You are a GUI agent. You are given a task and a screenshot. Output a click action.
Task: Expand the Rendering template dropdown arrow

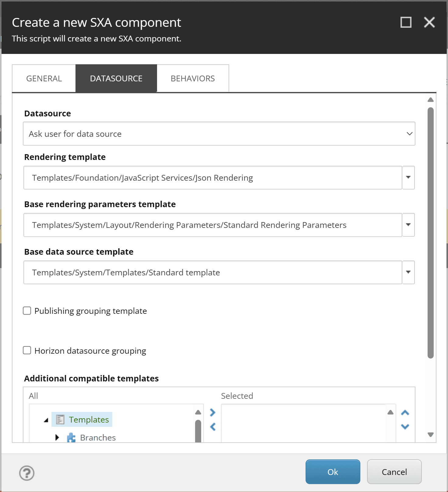point(408,178)
